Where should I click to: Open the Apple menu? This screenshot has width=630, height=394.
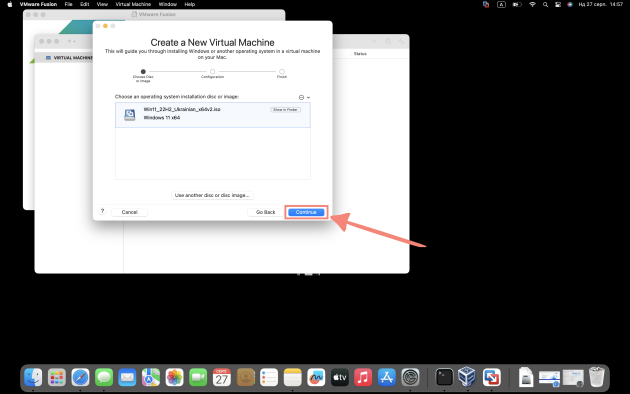point(10,4)
